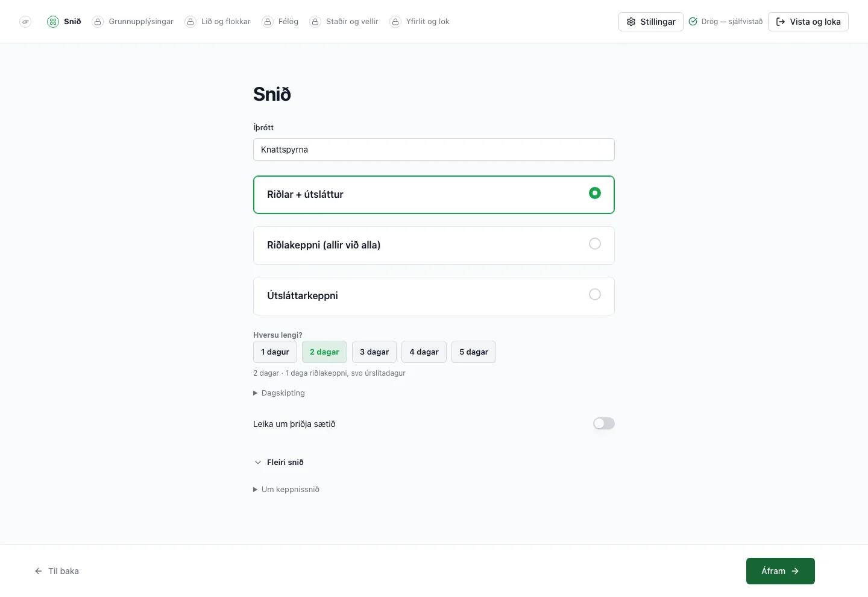868x597 pixels.
Task: Click the lock icon beside Yfirlit og lok
Action: coord(395,22)
